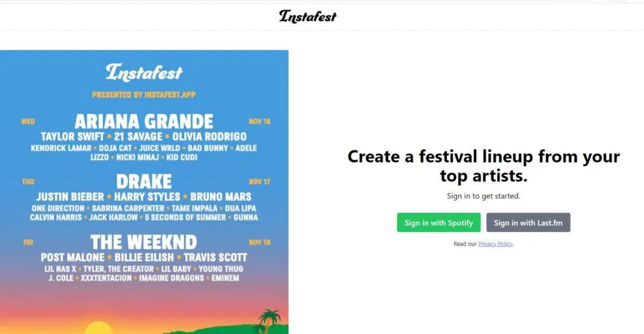This screenshot has width=644, height=334.
Task: Click the FRI day label on the poster
Action: tap(27, 242)
